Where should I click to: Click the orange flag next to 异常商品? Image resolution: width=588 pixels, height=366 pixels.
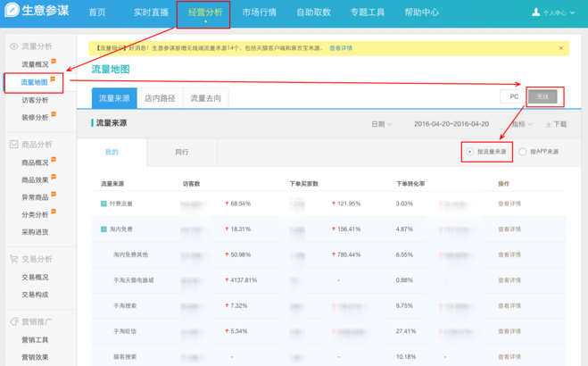click(x=54, y=195)
